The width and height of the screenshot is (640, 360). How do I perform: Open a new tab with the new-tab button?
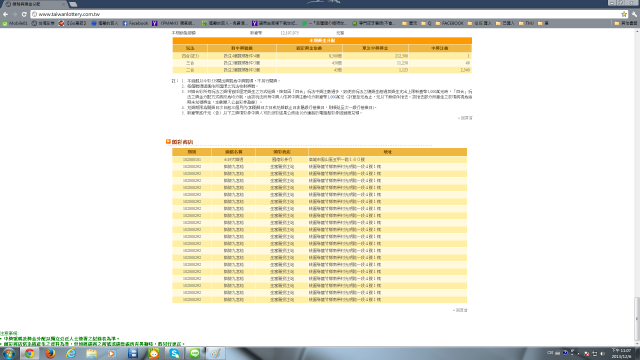[73, 4]
